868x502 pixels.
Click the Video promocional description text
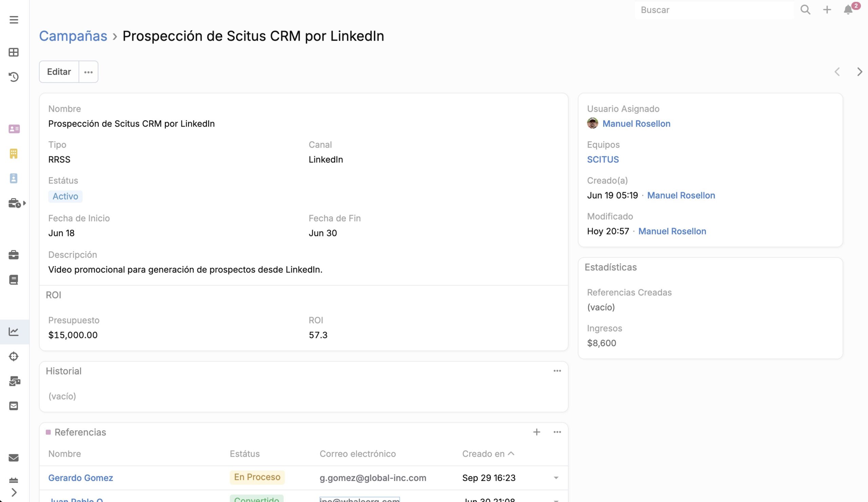[185, 270]
